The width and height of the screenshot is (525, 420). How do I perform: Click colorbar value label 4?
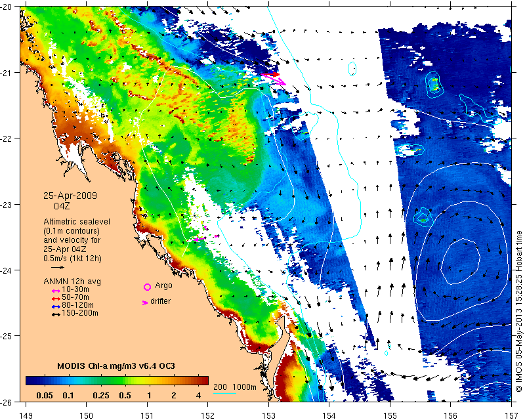(199, 395)
